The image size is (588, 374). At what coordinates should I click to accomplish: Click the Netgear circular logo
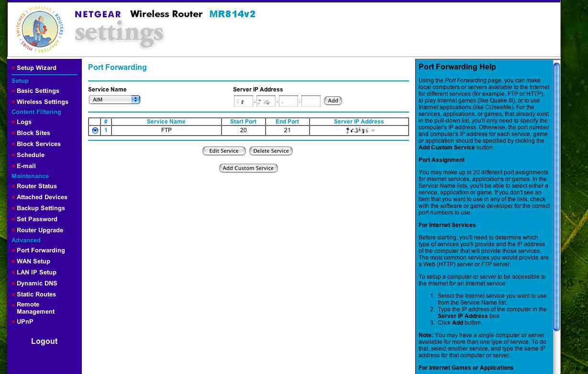tap(40, 29)
